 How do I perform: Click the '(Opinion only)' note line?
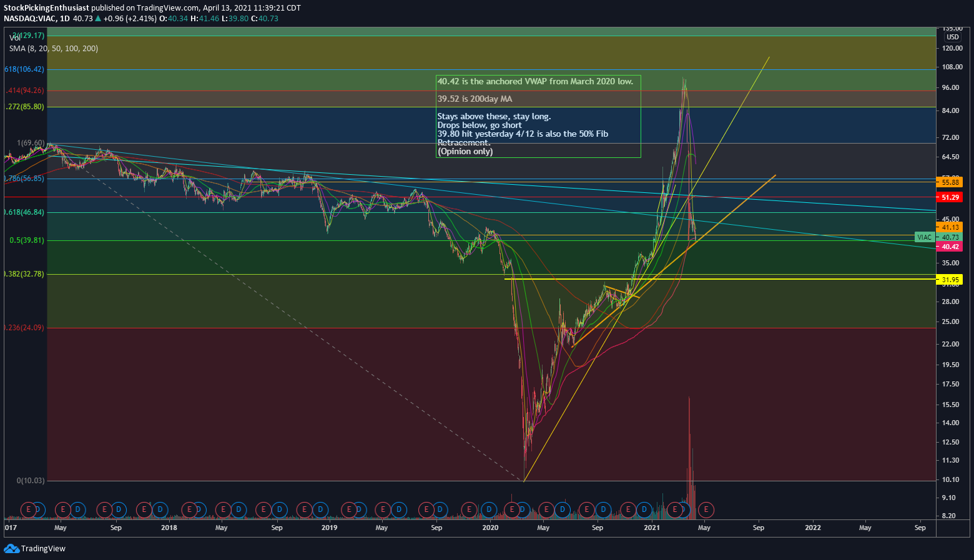465,151
